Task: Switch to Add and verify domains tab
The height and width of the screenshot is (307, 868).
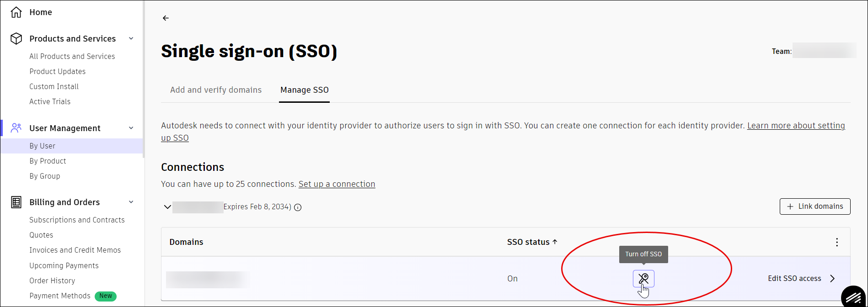Action: (216, 90)
